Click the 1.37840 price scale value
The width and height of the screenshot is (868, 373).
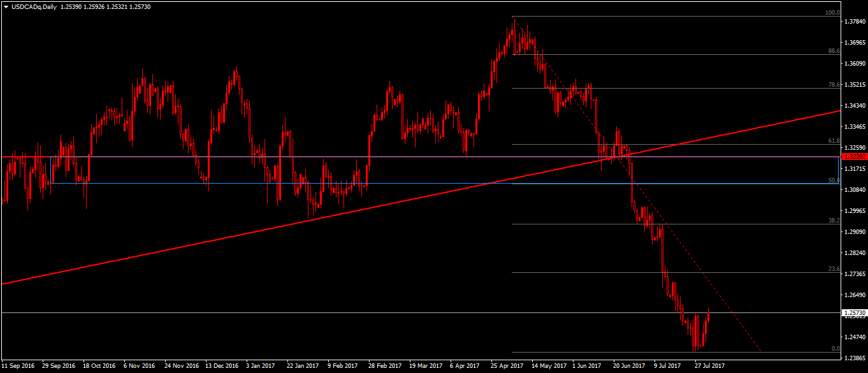point(855,22)
